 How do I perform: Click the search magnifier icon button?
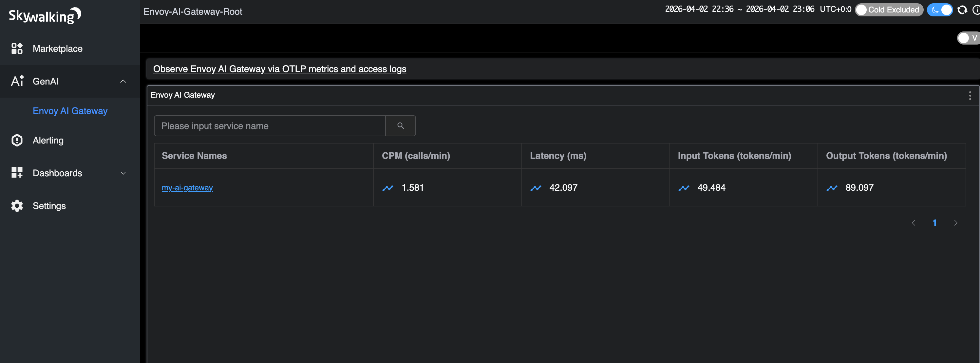point(400,125)
